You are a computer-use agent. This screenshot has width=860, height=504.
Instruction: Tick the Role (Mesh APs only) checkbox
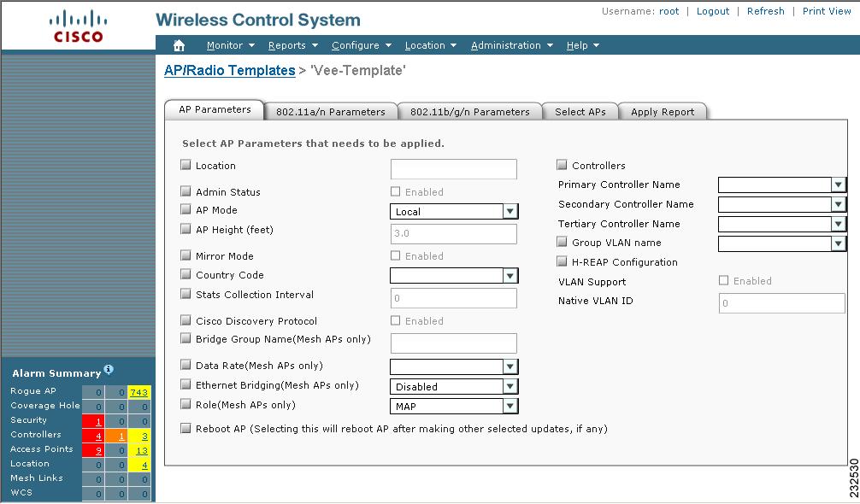186,404
